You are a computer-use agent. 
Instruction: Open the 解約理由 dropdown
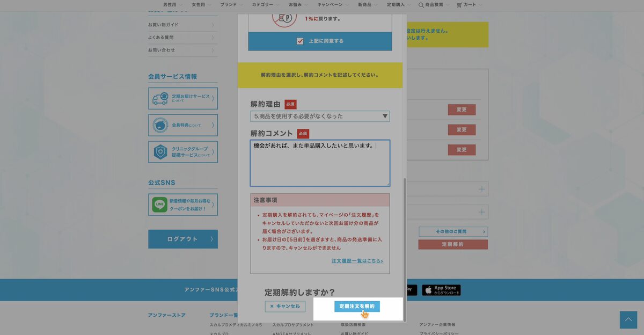(x=320, y=116)
